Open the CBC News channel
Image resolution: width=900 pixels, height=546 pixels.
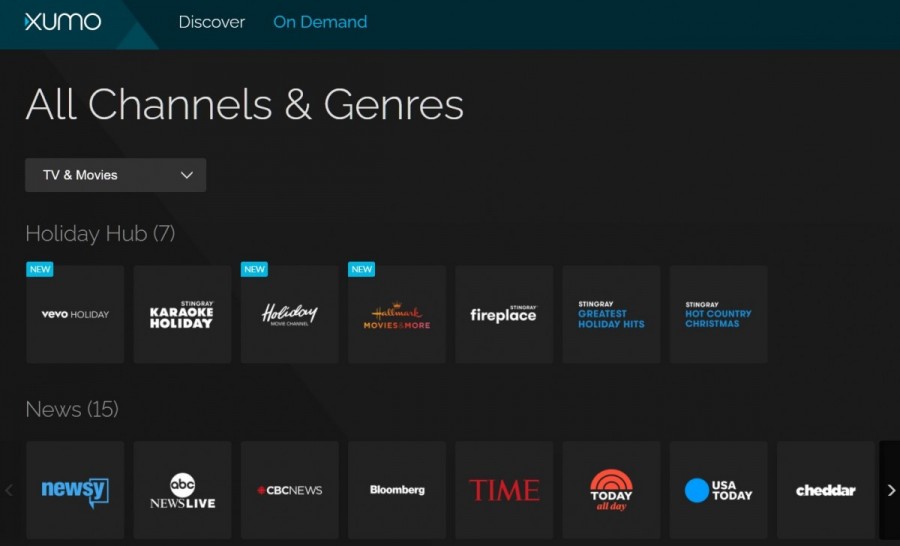coord(290,490)
